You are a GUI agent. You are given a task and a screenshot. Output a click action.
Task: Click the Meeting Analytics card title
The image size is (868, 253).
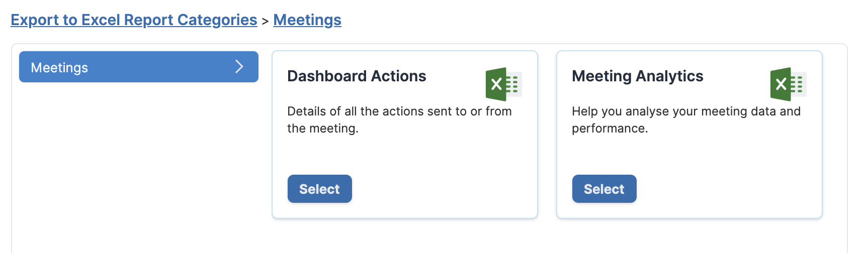point(638,76)
